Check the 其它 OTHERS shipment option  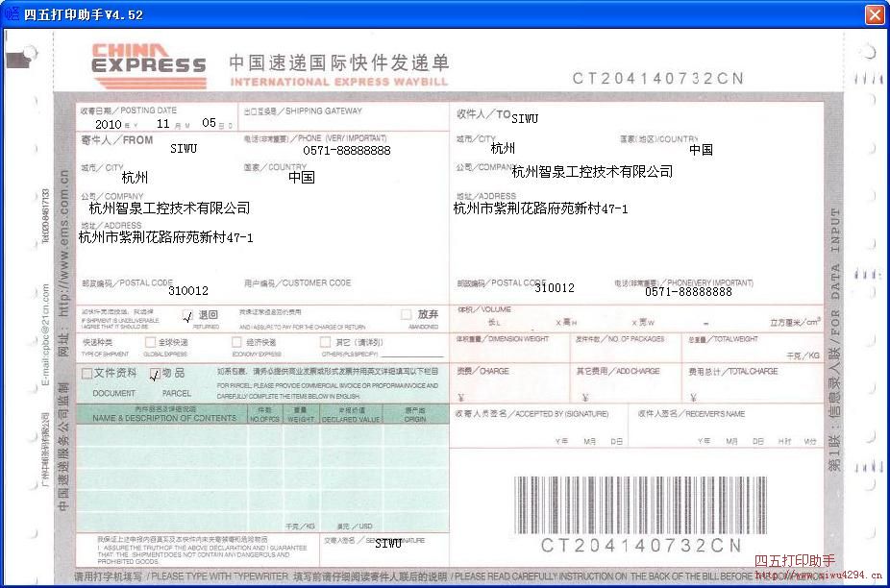click(x=325, y=342)
